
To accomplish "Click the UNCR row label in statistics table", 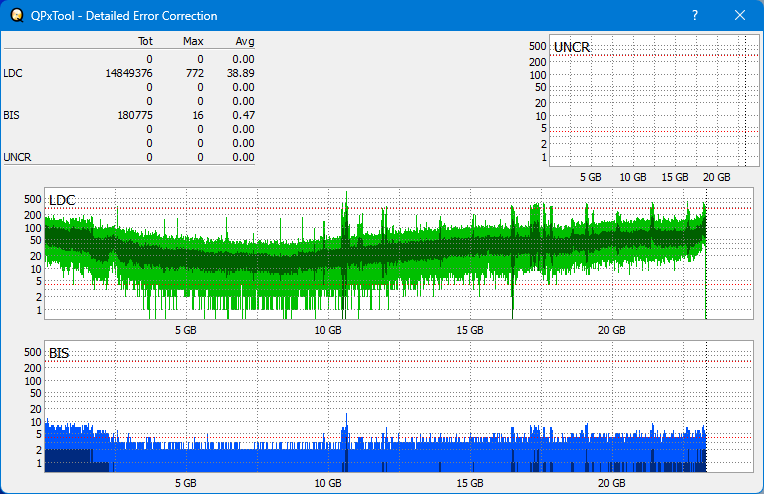I will click(17, 157).
